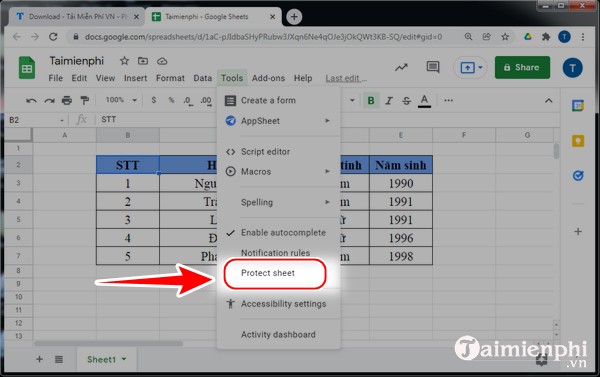Open Sheet1 tab dropdown arrow
The height and width of the screenshot is (377, 600).
124,359
